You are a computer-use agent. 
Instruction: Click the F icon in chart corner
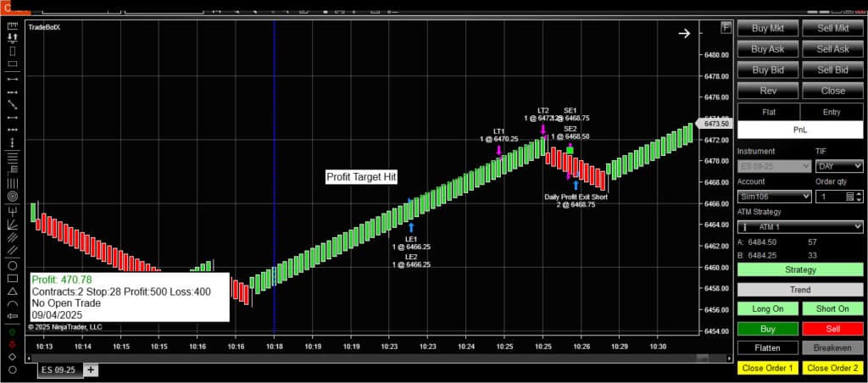[x=726, y=28]
